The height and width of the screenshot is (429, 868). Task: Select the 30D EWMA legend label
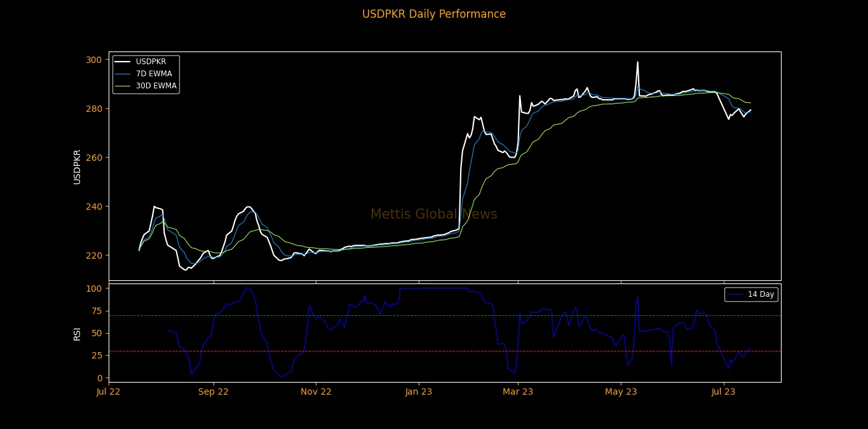tap(156, 86)
